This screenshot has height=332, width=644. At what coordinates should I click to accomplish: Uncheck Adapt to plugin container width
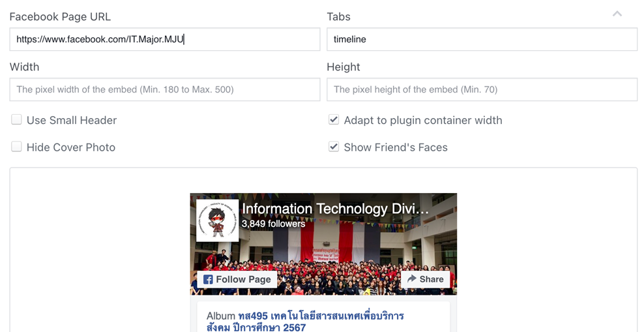pos(334,119)
